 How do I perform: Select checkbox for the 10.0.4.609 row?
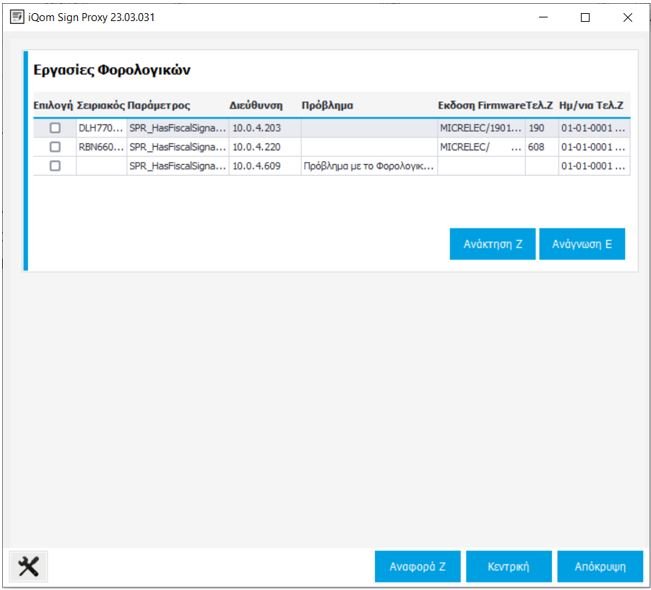55,166
